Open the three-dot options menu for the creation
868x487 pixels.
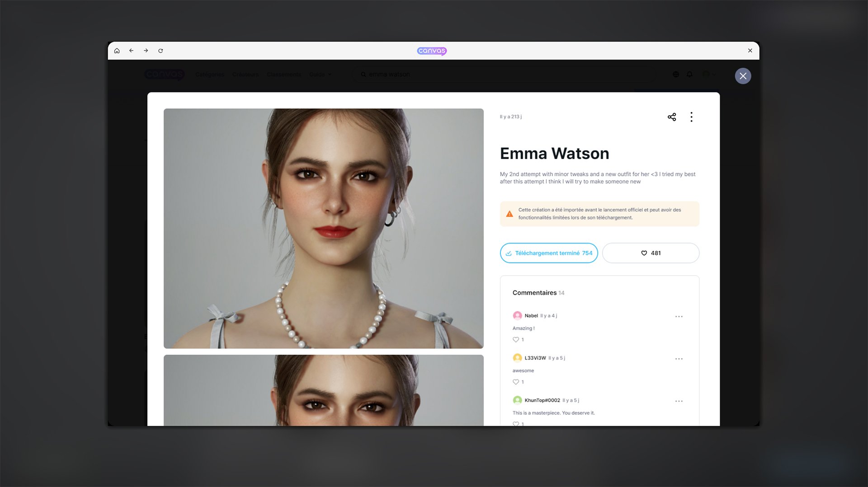pos(691,117)
